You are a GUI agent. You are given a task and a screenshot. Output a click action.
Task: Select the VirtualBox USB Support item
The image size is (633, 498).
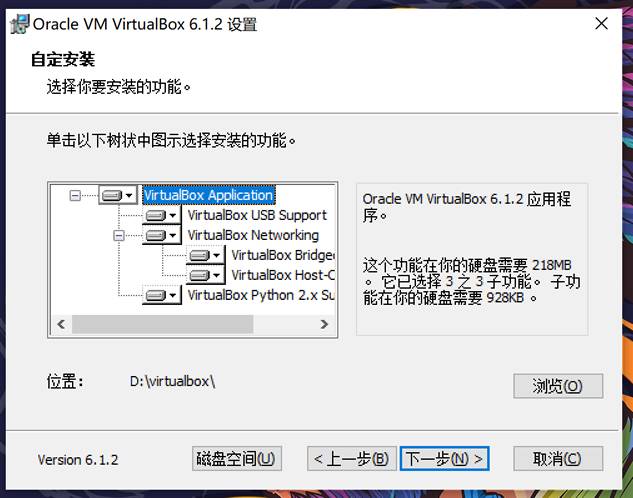pos(257,215)
